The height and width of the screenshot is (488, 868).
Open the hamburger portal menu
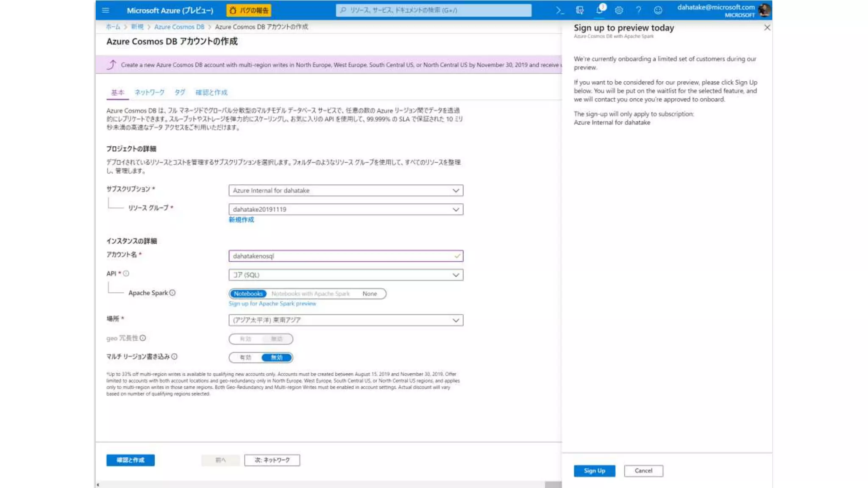tap(106, 10)
